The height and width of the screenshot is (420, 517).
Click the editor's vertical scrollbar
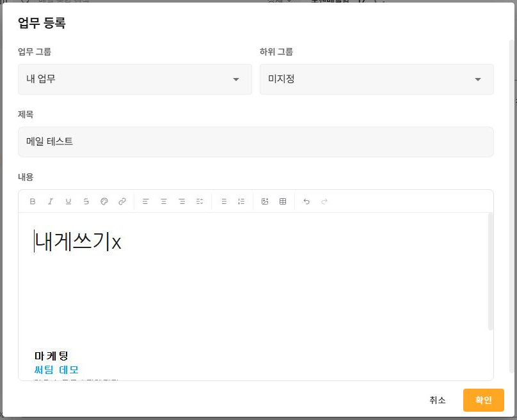490,271
